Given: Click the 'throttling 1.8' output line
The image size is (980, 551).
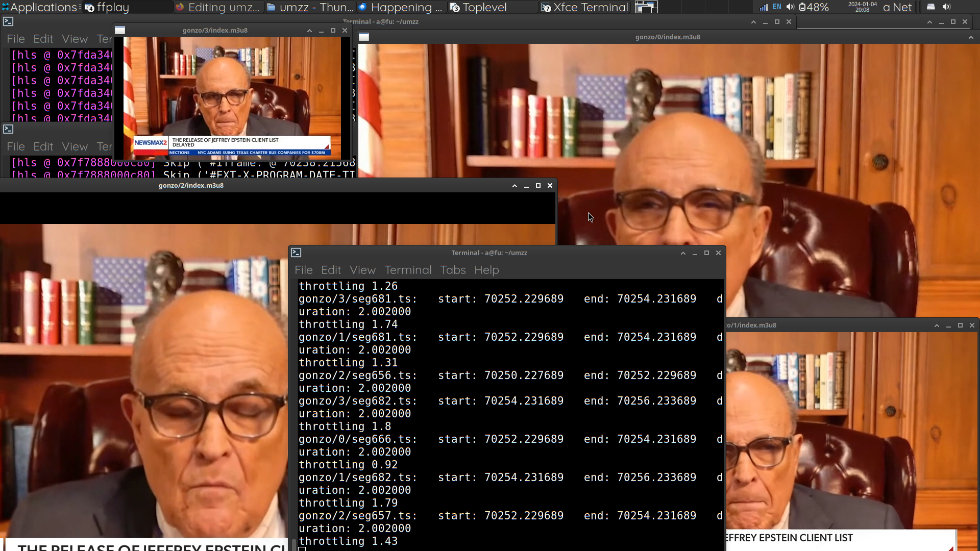Looking at the screenshot, I should [x=345, y=427].
